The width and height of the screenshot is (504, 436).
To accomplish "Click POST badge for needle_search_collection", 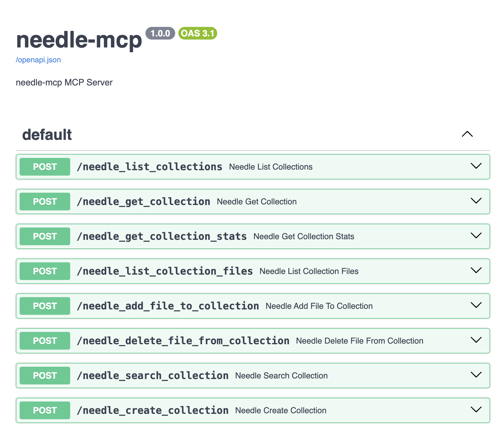I will coord(45,376).
